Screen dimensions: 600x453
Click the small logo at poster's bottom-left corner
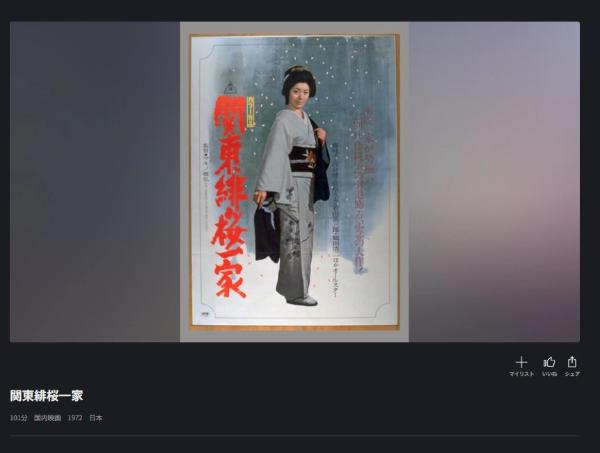[x=204, y=313]
